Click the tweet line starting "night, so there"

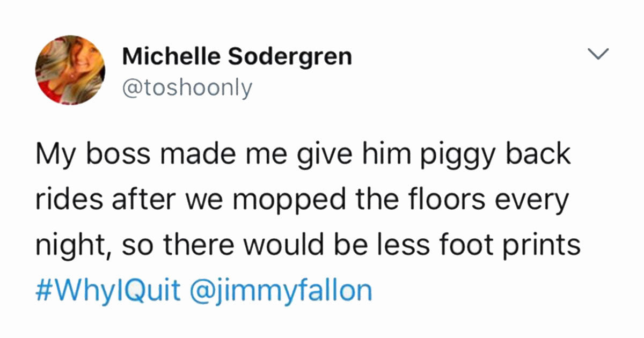(x=309, y=247)
